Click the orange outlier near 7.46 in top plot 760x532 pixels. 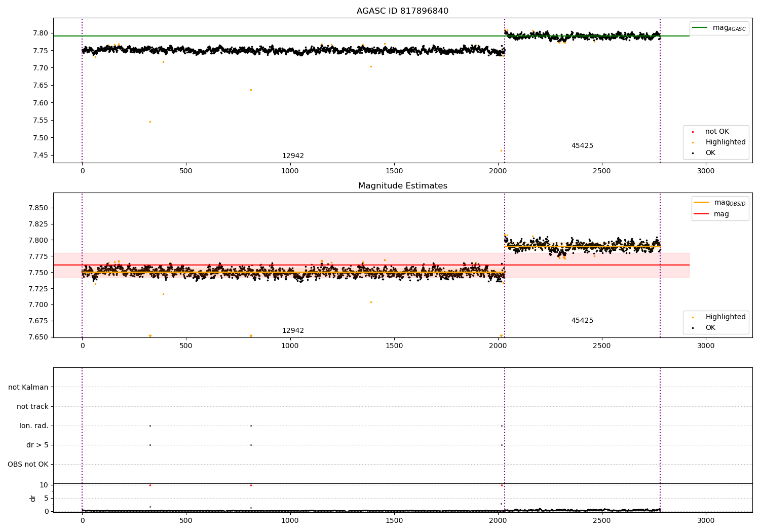click(501, 150)
